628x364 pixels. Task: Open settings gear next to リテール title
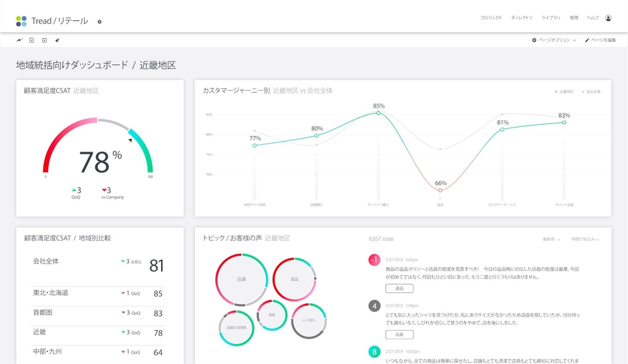point(100,22)
